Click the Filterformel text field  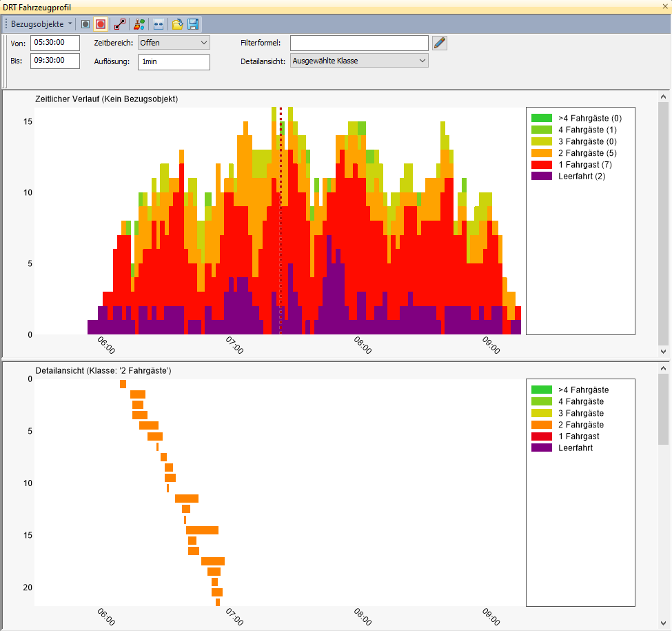[359, 43]
